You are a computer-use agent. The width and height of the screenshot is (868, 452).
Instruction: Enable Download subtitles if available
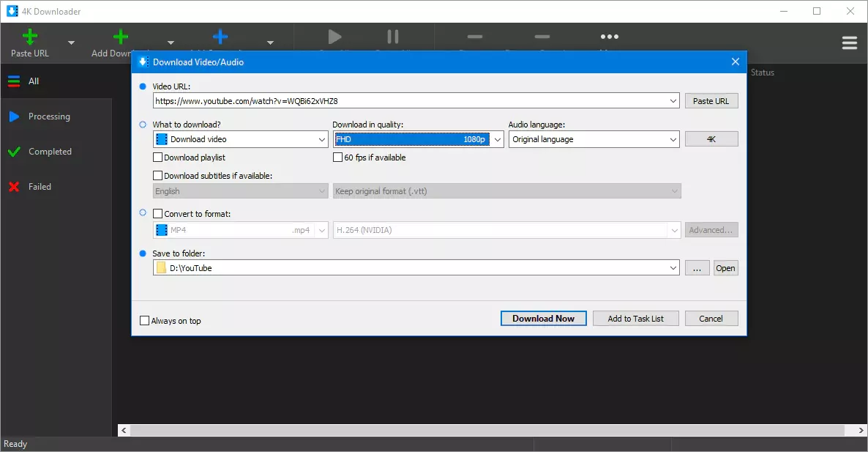tap(158, 176)
